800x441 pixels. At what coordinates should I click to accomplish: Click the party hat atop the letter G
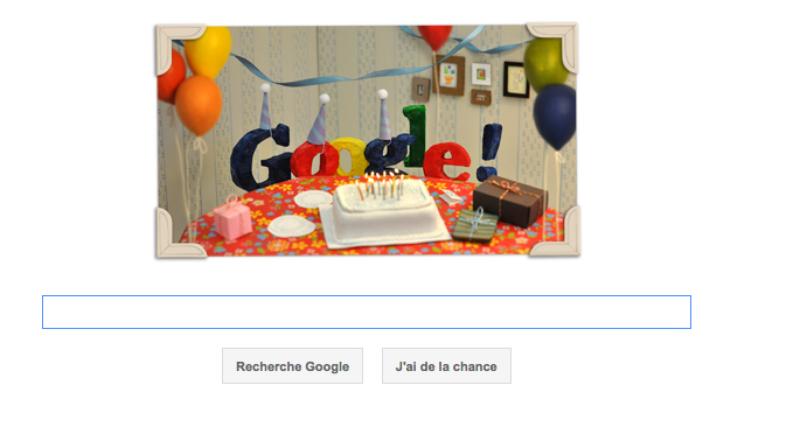(265, 108)
